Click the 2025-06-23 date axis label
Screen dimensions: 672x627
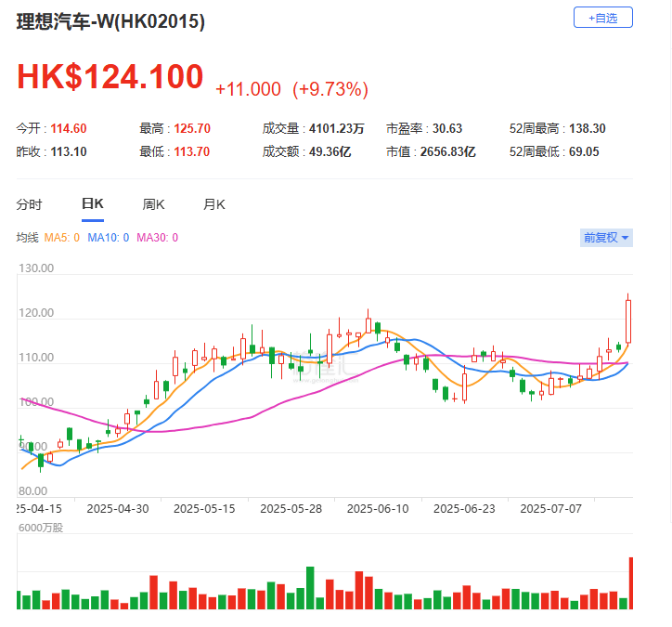pyautogui.click(x=464, y=509)
